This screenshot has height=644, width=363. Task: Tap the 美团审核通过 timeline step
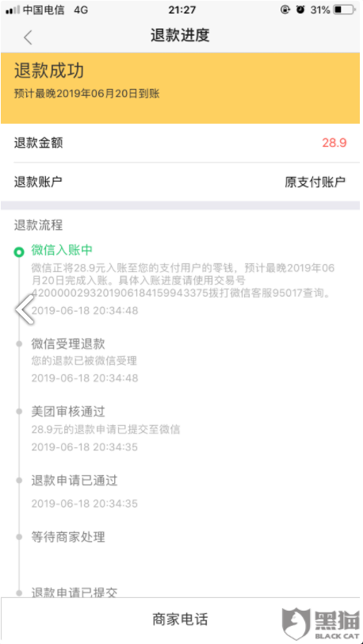[105, 429]
